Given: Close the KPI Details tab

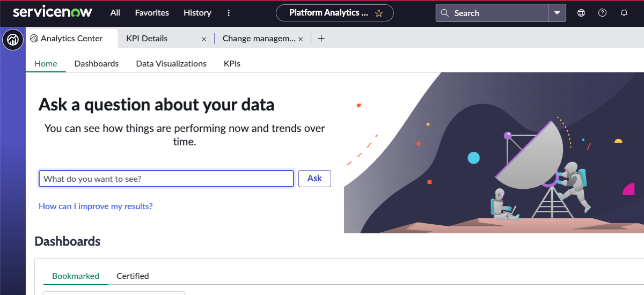Looking at the screenshot, I should tap(204, 39).
